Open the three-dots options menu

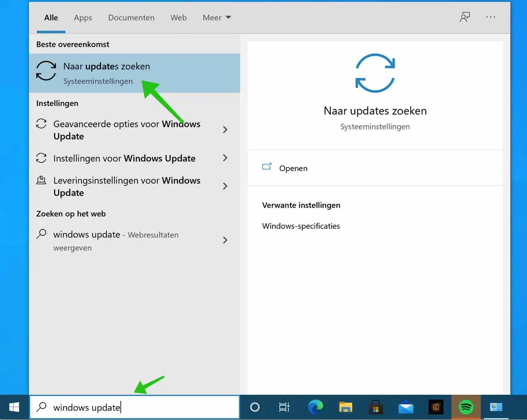[491, 17]
